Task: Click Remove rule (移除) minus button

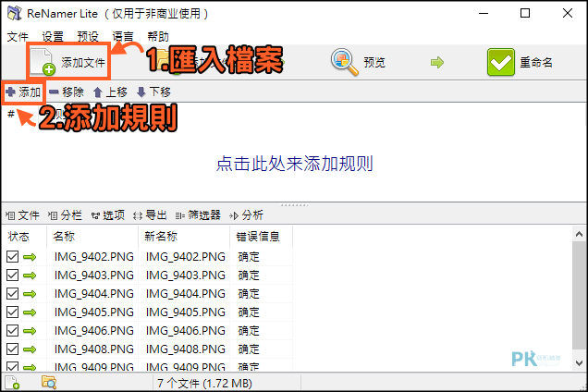Action: pyautogui.click(x=67, y=92)
